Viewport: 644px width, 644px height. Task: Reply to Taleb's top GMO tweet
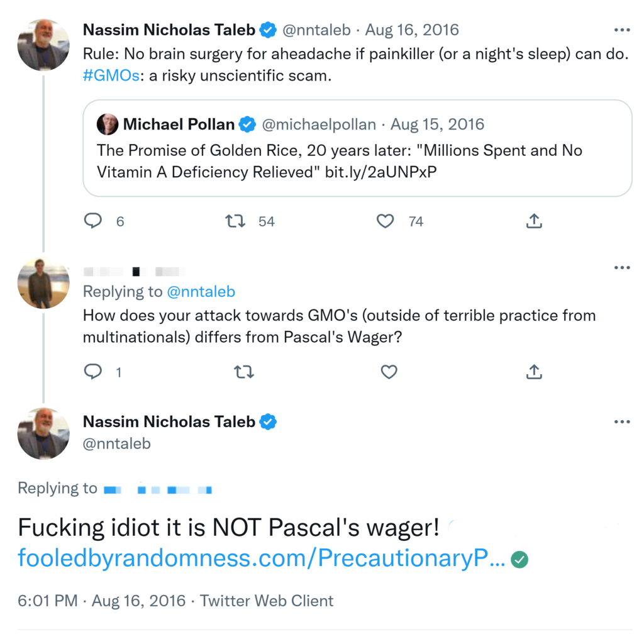[x=93, y=221]
